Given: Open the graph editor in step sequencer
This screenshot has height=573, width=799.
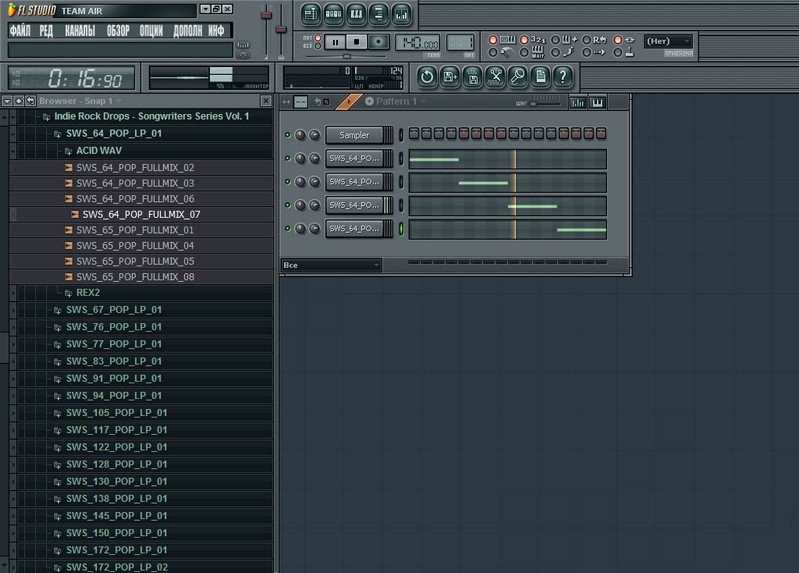Looking at the screenshot, I should (578, 102).
